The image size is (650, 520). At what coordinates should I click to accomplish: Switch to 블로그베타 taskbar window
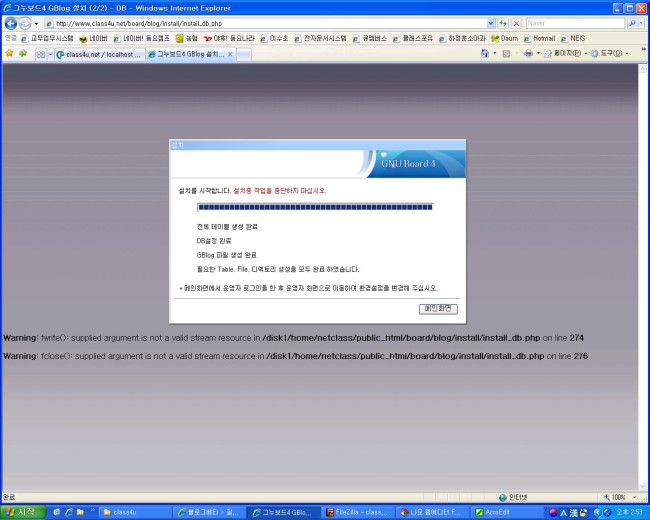click(209, 513)
